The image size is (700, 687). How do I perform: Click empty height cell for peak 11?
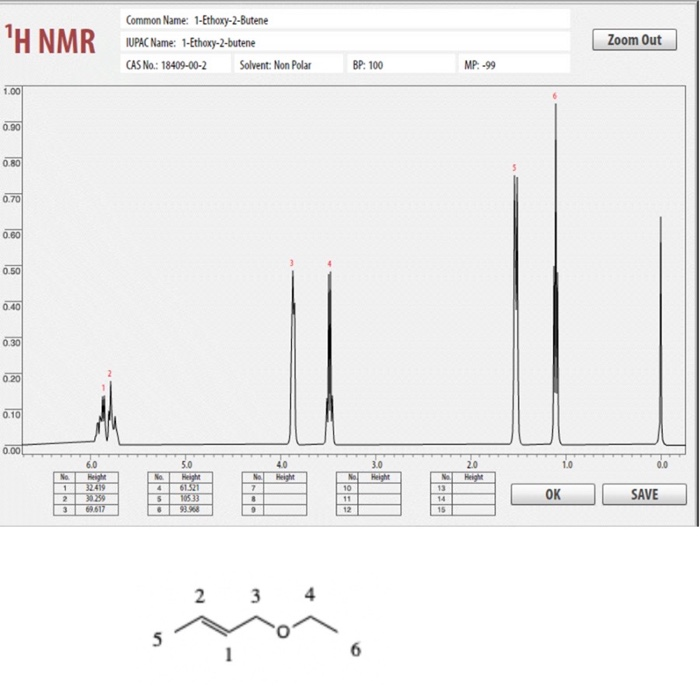379,499
